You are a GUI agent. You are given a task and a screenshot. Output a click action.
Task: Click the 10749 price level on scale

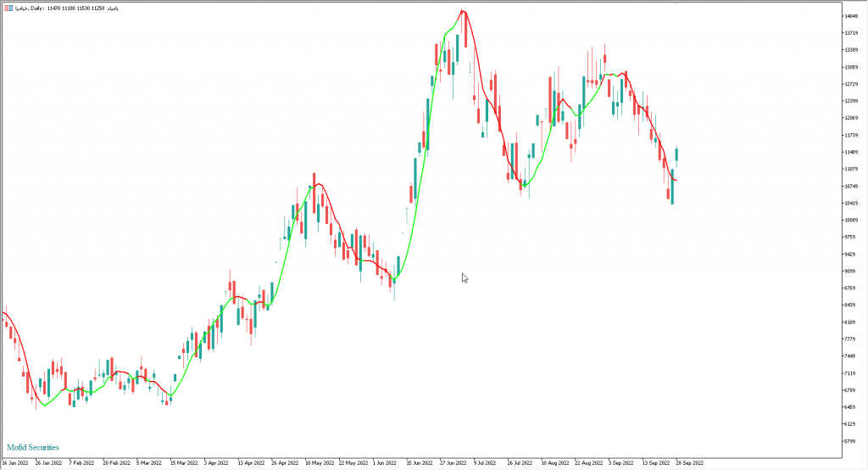pos(851,187)
